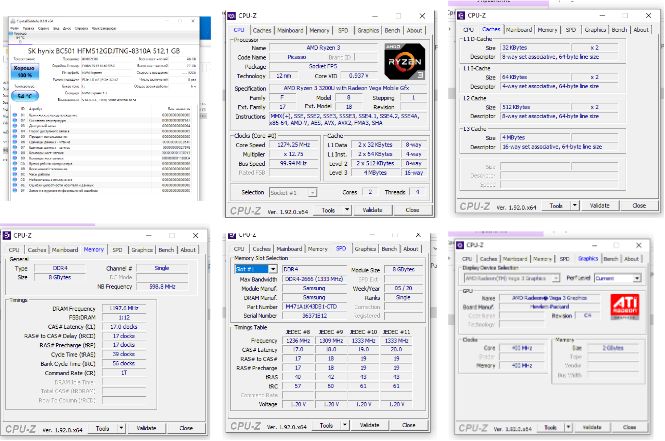Click Close button in CPU tab window

pyautogui.click(x=412, y=210)
